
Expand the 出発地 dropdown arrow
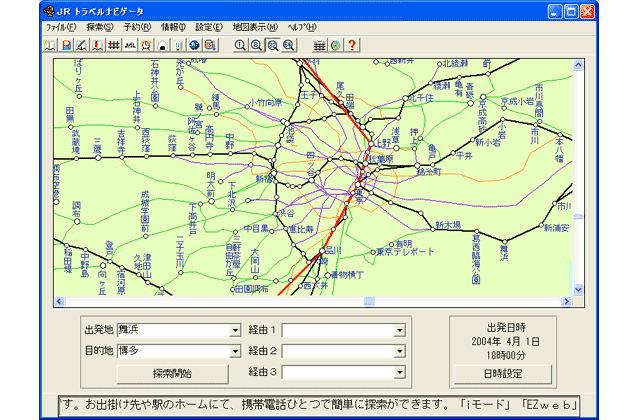tap(235, 330)
